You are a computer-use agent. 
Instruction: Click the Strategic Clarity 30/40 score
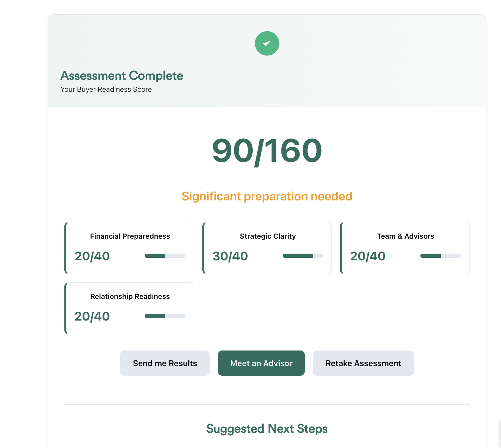230,256
